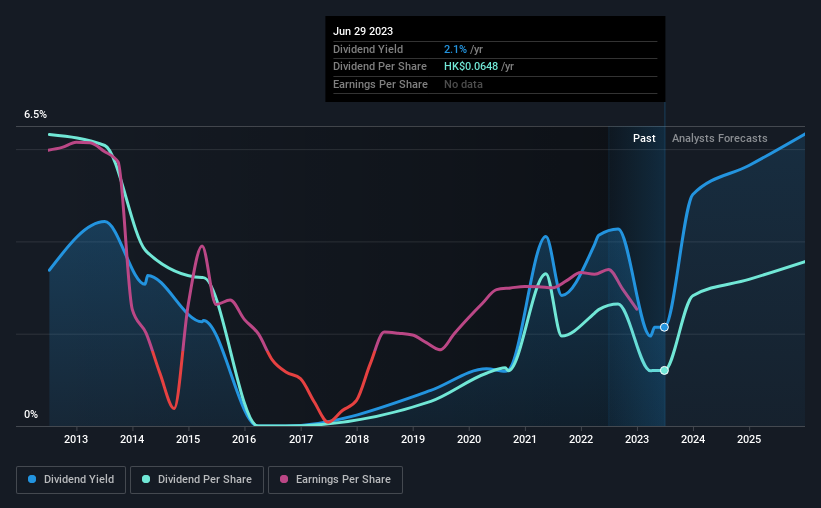The height and width of the screenshot is (508, 821).
Task: Toggle the Dividend Per Share legend button
Action: click(x=197, y=480)
